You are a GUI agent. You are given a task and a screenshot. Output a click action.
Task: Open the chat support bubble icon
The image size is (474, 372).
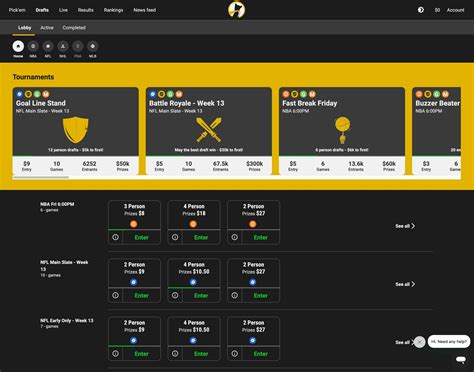tap(461, 359)
